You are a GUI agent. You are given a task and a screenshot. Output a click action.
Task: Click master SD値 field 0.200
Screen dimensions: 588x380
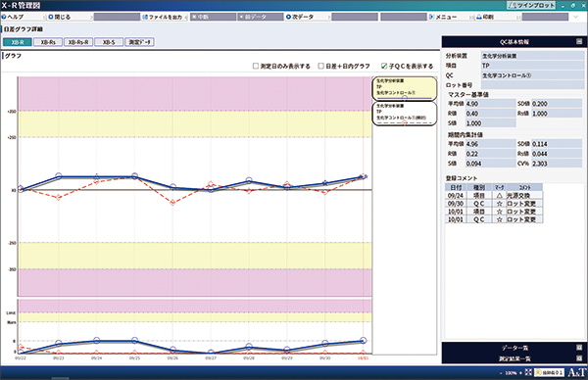557,104
